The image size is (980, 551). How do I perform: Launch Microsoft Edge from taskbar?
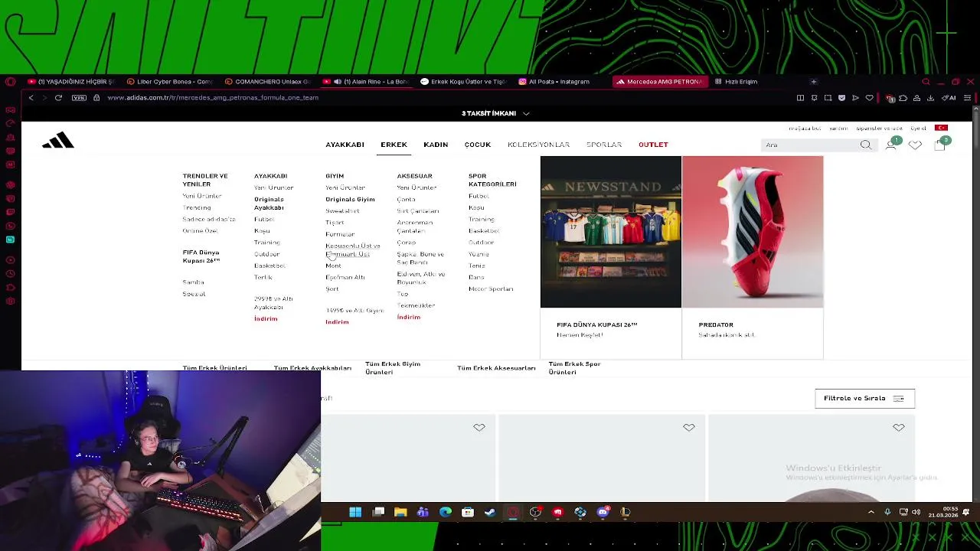point(446,512)
